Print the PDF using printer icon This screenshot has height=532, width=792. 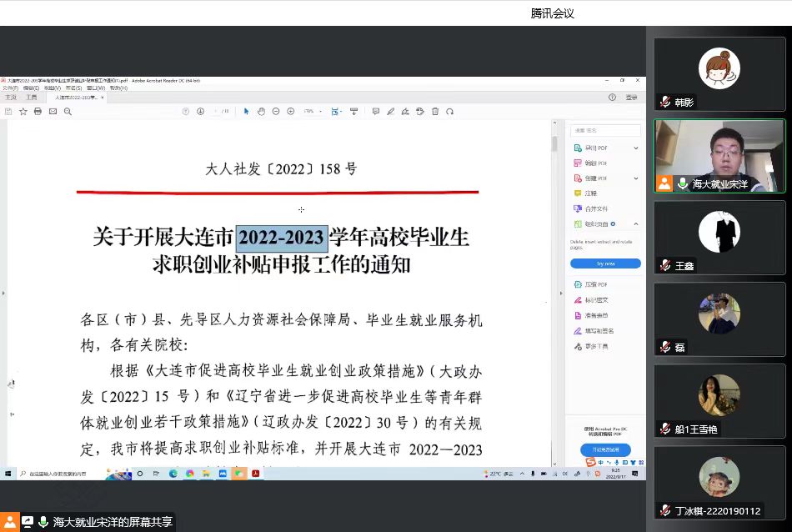(38, 112)
